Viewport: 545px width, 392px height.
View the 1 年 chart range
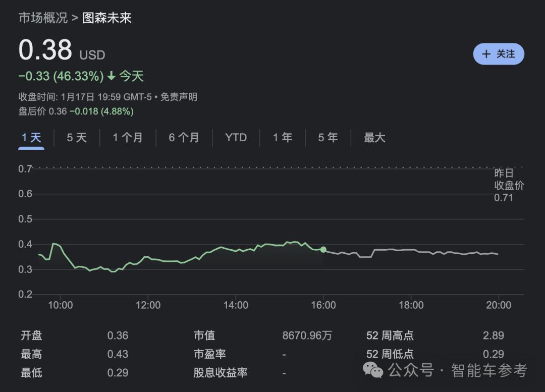point(283,138)
